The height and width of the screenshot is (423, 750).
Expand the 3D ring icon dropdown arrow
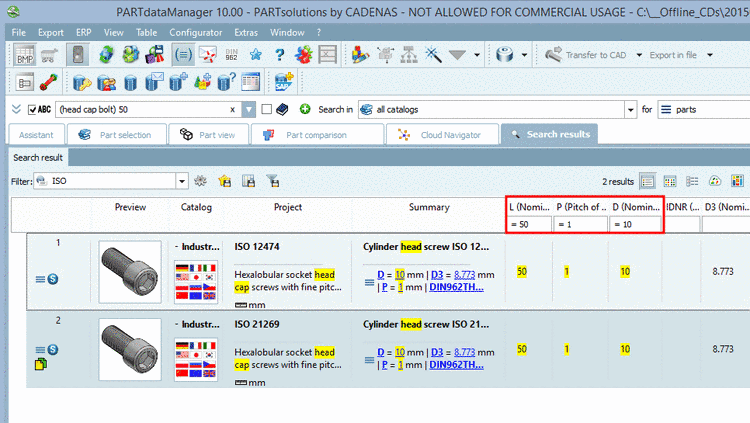click(x=524, y=55)
